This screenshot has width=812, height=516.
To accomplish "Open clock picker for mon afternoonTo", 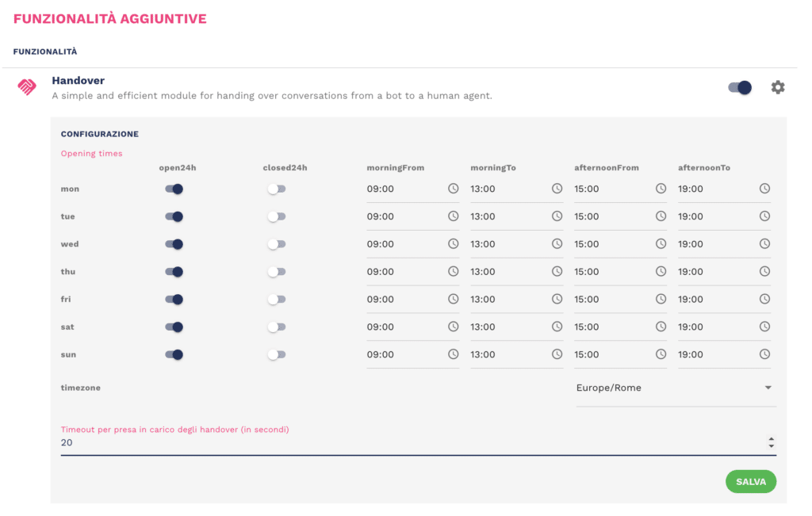I will 764,189.
